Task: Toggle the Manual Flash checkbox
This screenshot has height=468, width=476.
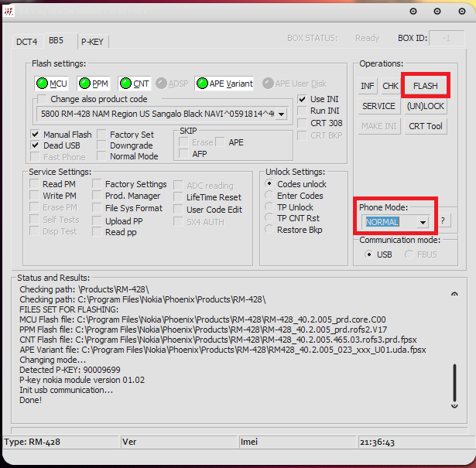Action: click(36, 135)
